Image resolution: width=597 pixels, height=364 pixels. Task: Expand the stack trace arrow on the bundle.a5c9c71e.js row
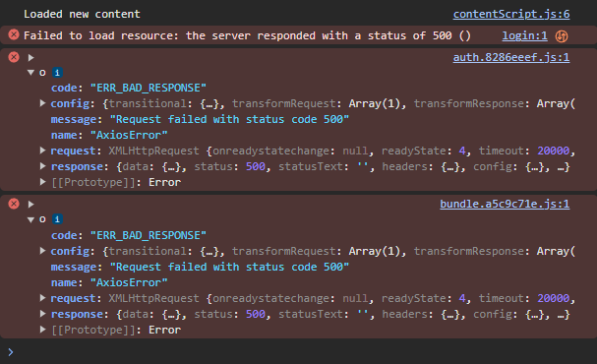pyautogui.click(x=30, y=204)
